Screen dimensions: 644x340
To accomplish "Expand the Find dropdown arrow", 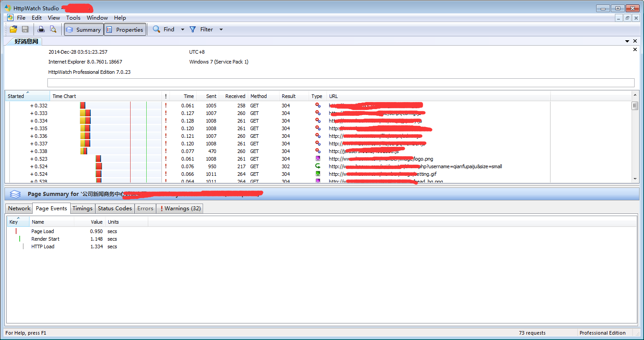I will (x=182, y=30).
